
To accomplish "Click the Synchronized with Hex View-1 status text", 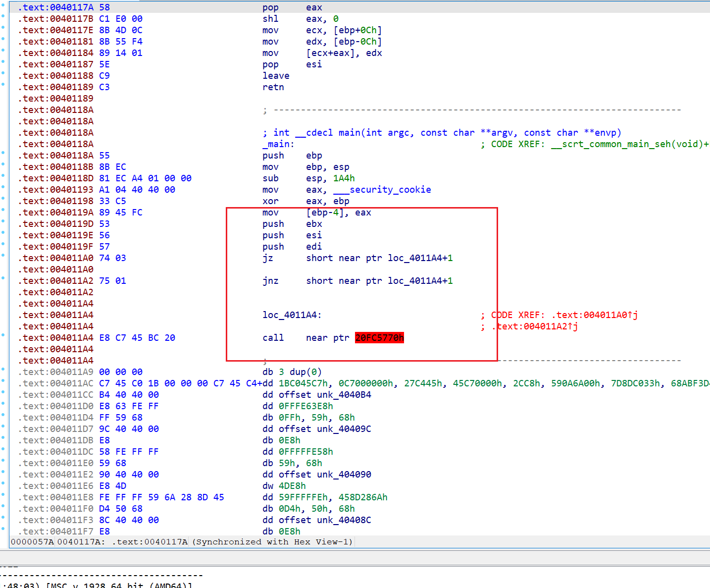I will (272, 542).
